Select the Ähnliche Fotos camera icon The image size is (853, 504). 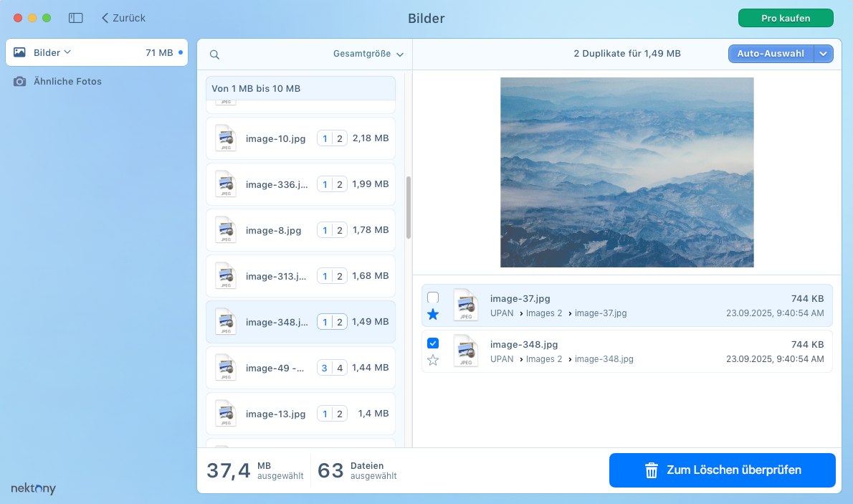pyautogui.click(x=22, y=81)
